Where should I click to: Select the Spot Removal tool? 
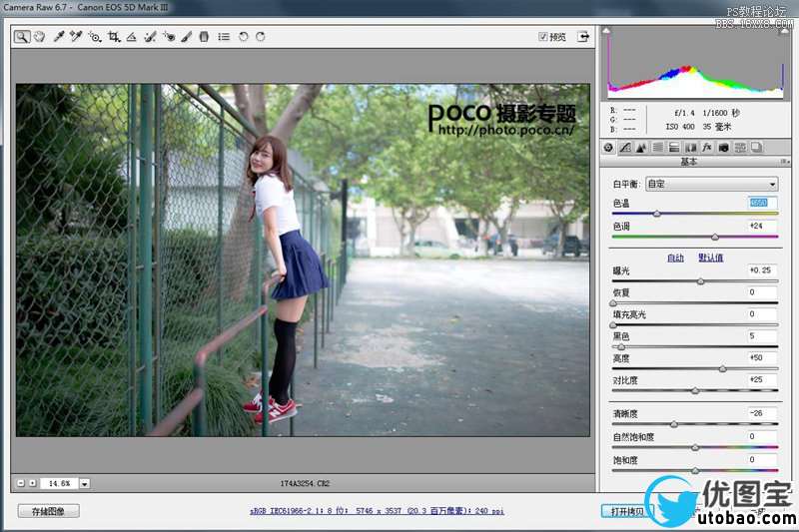point(150,37)
